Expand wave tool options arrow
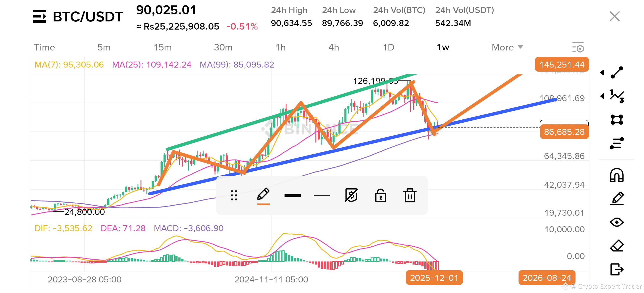 pyautogui.click(x=602, y=96)
